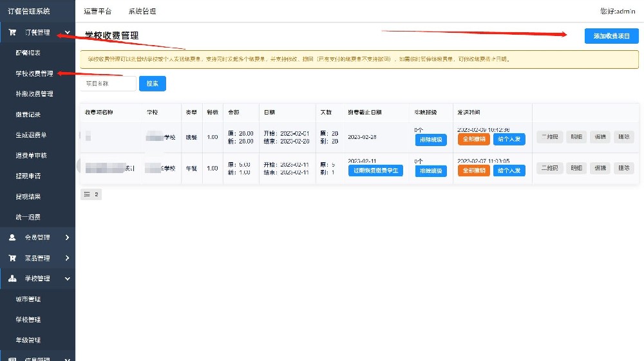The height and width of the screenshot is (361, 644).
Task: Collapse the 订餐管理 menu via its chevron
Action: click(x=68, y=32)
